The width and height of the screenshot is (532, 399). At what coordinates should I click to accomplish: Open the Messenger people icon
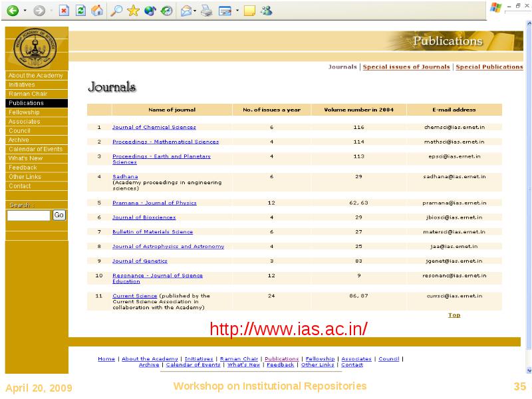click(x=267, y=11)
